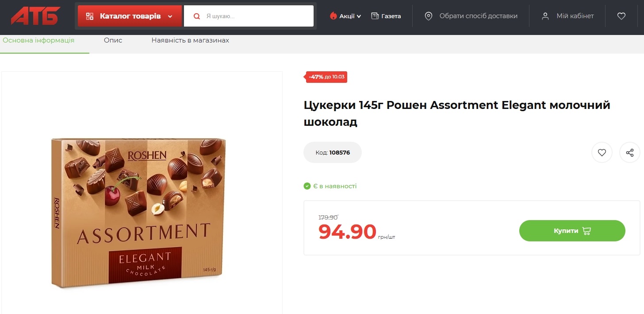644x314 pixels.
Task: Click the search magnifier icon
Action: (x=197, y=16)
